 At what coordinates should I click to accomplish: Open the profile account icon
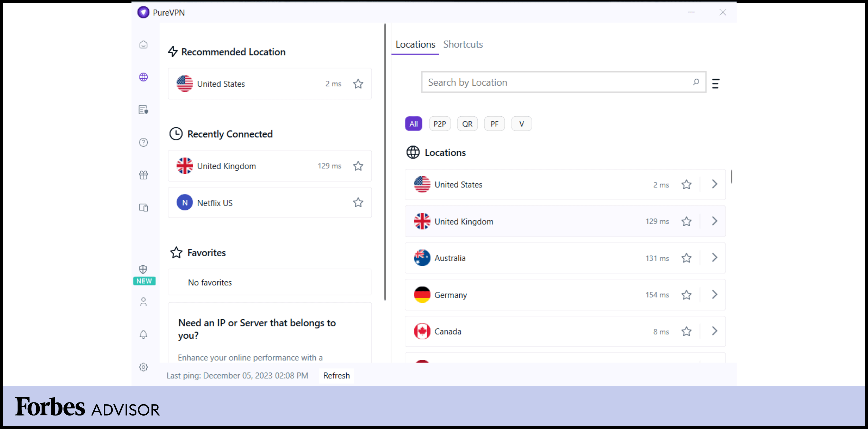tap(144, 302)
